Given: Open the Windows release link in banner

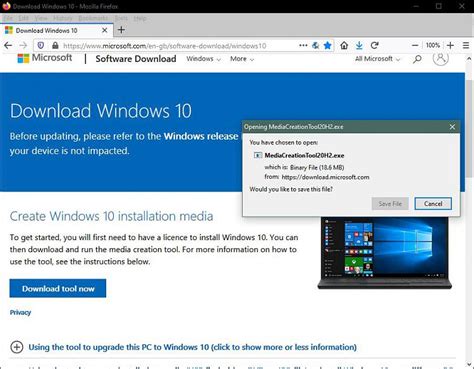Looking at the screenshot, I should [x=201, y=136].
